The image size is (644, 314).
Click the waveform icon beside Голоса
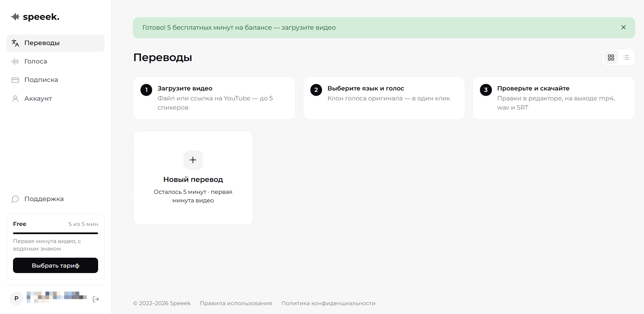[x=15, y=61]
